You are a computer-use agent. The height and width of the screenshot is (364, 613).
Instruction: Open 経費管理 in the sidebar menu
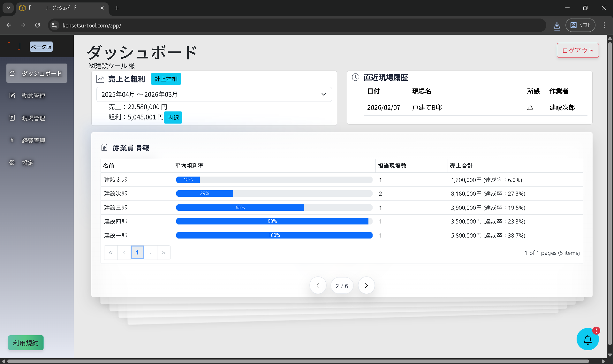[34, 140]
